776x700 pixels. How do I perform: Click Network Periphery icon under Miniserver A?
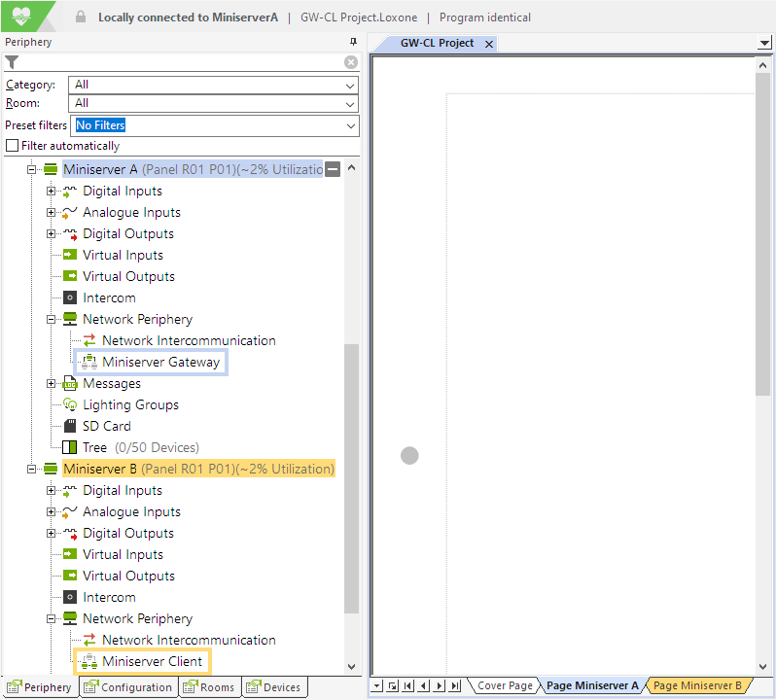[x=70, y=319]
